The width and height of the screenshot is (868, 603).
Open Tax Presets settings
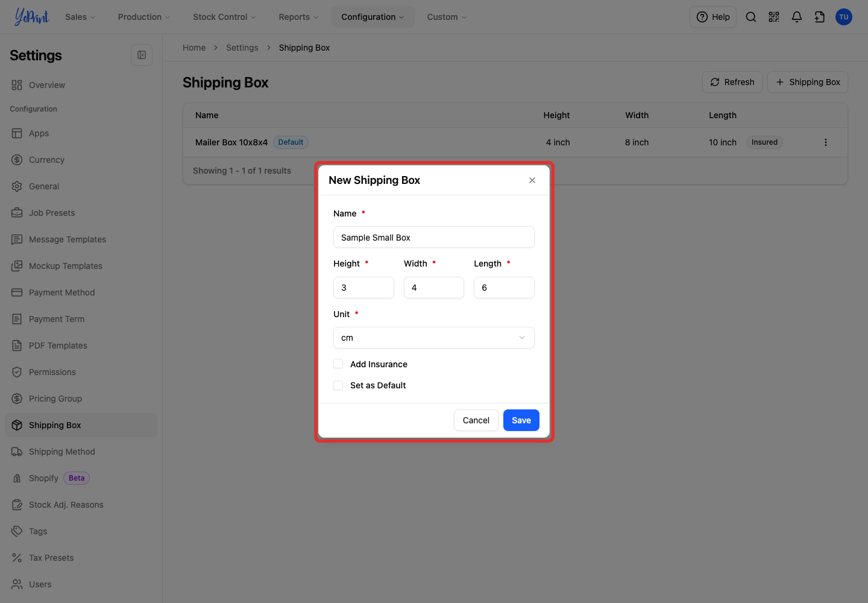[x=81, y=558]
